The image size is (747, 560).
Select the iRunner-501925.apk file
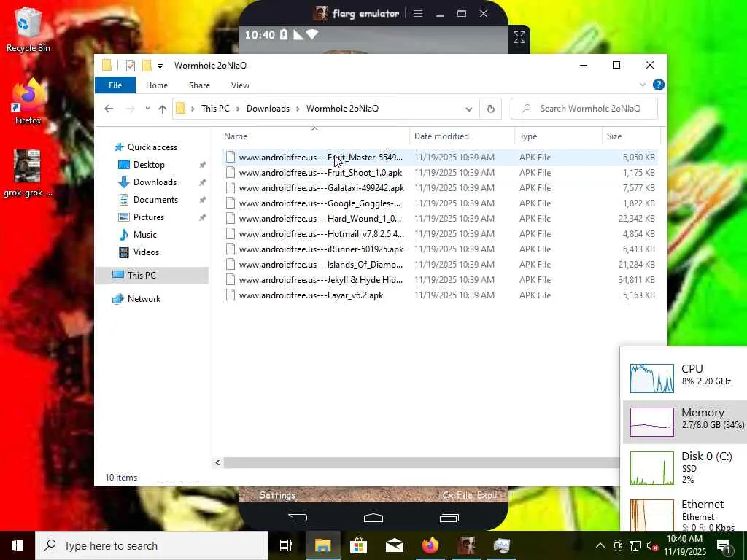coord(441,249)
